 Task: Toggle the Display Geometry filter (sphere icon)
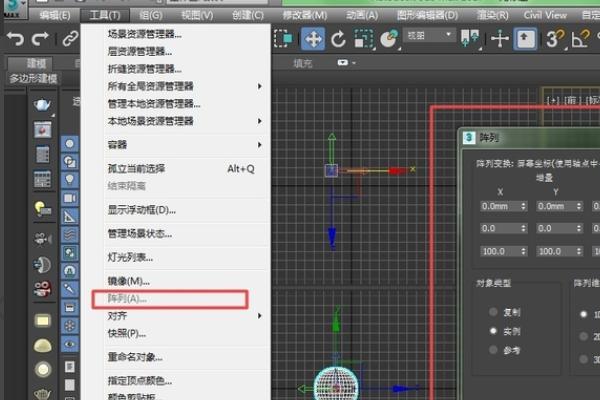pos(70,144)
